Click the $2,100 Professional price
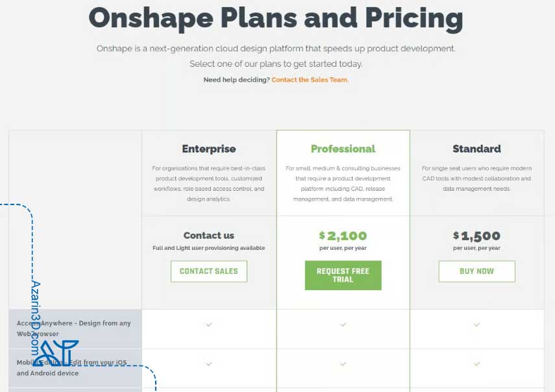The image size is (555, 392). 343,236
